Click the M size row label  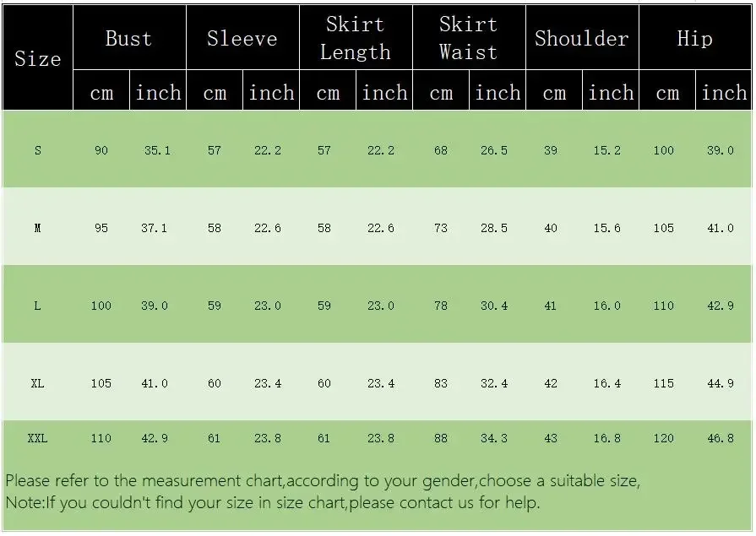pos(38,228)
